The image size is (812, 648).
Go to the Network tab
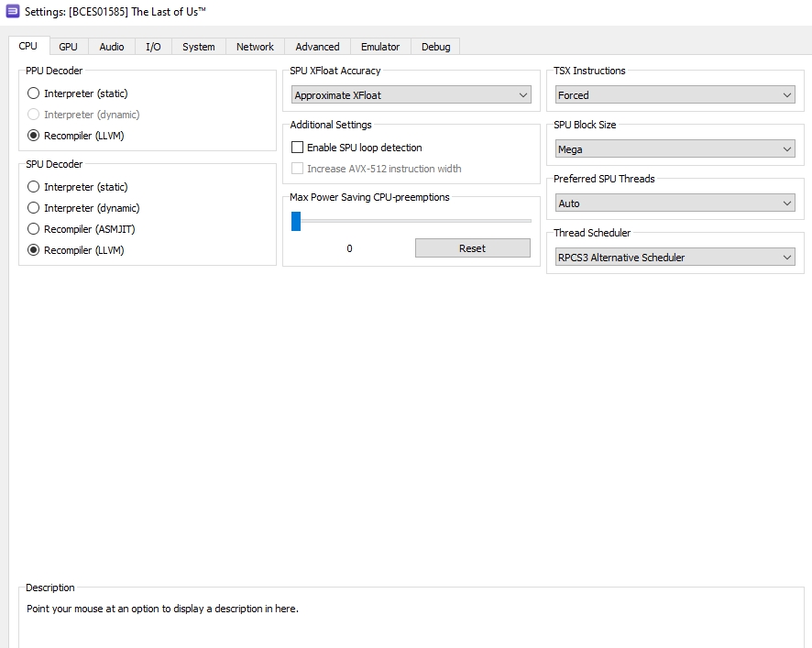tap(256, 47)
